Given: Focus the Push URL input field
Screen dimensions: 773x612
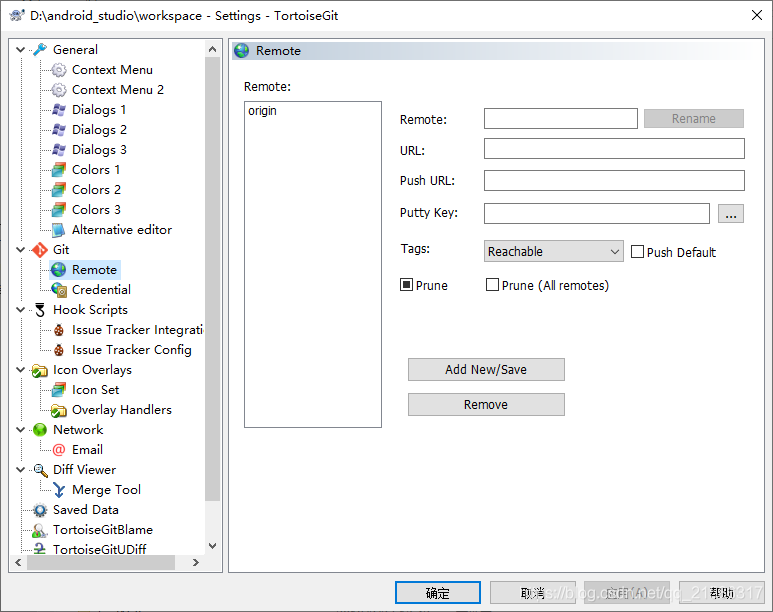Looking at the screenshot, I should (614, 180).
